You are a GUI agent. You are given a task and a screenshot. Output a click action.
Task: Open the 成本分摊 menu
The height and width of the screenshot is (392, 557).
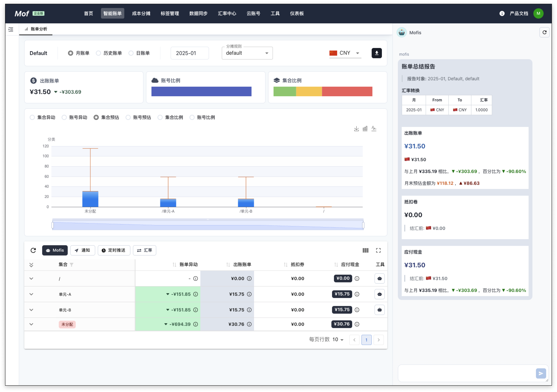tap(141, 13)
